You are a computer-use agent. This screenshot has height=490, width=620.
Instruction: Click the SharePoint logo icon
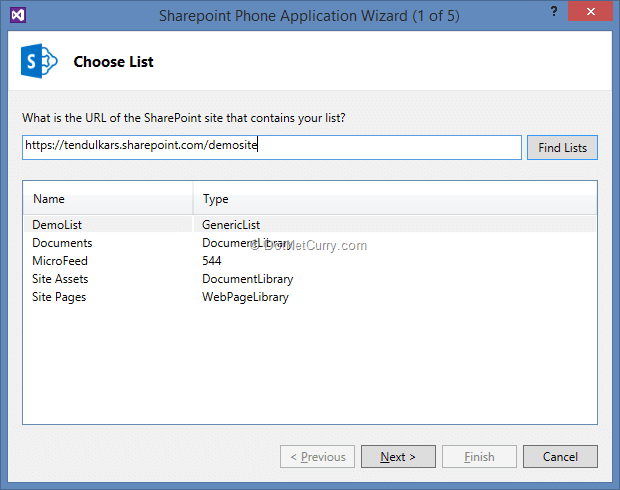[39, 61]
